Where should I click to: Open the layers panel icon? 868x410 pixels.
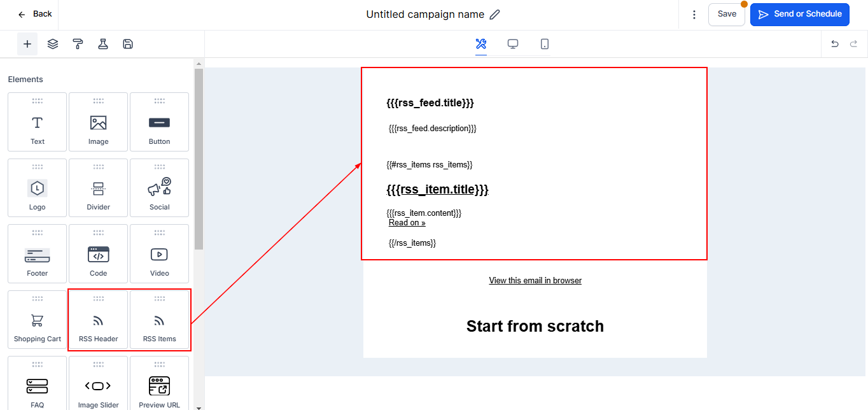[53, 44]
